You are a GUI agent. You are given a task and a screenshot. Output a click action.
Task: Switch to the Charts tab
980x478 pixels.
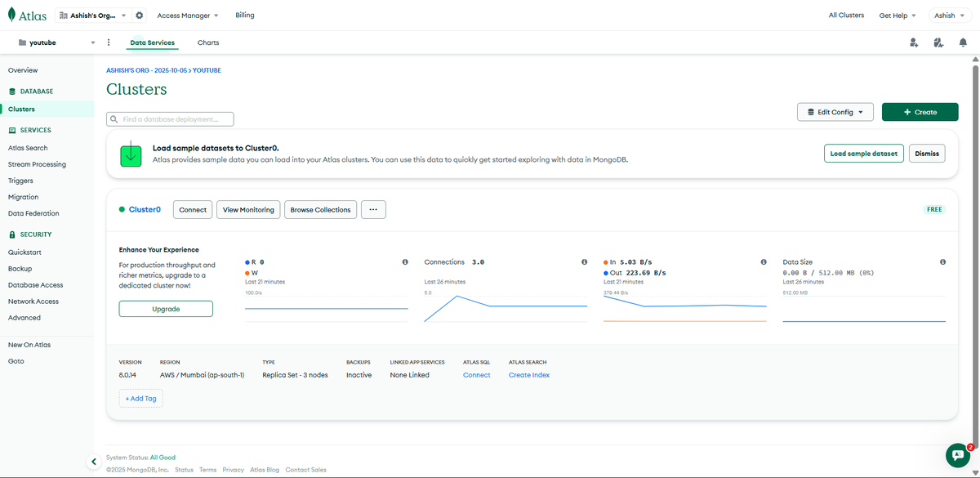pyautogui.click(x=208, y=42)
